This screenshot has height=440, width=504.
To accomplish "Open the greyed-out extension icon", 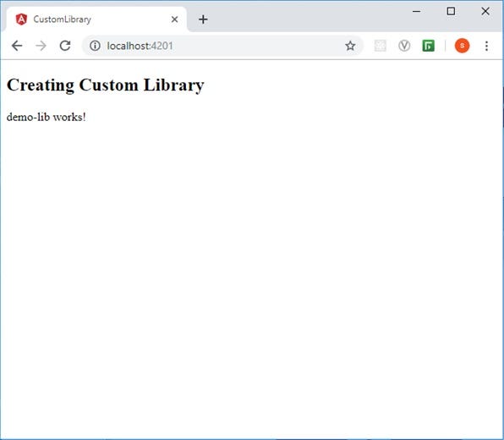I will coord(380,46).
